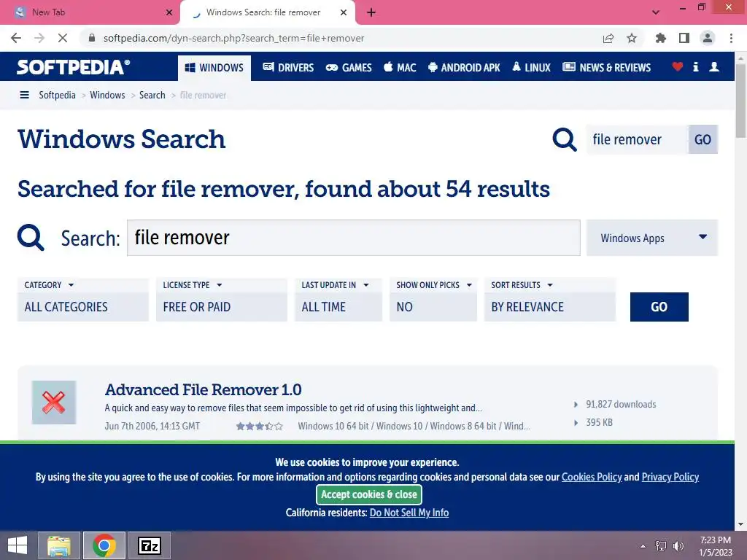Image resolution: width=747 pixels, height=560 pixels.
Task: Open the Games section
Action: [x=349, y=67]
